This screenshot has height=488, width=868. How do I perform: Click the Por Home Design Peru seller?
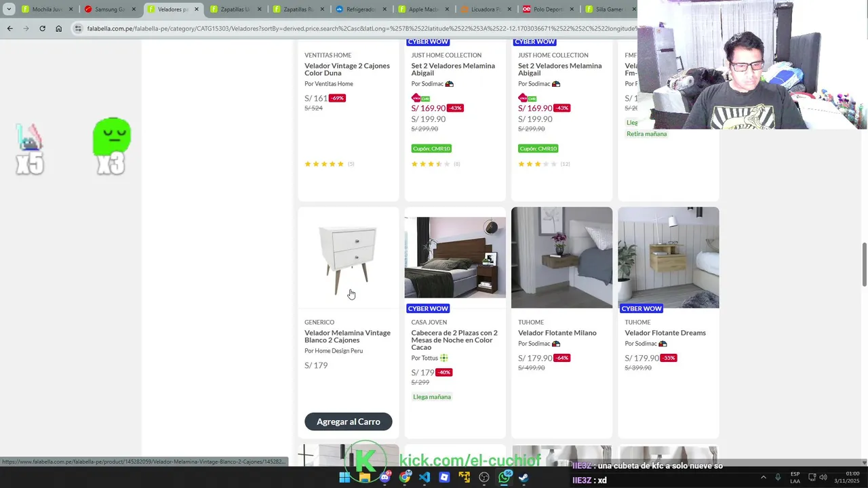[334, 351]
